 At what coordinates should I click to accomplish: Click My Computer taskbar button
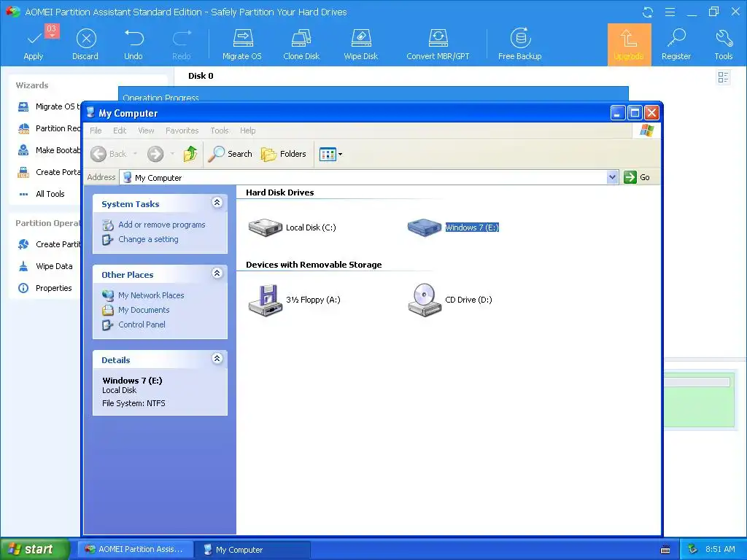point(253,550)
